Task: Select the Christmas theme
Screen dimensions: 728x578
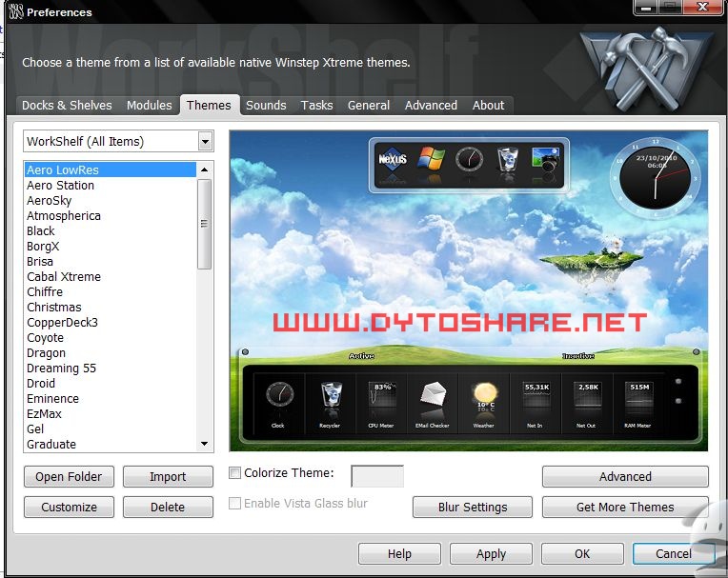Action: point(111,307)
